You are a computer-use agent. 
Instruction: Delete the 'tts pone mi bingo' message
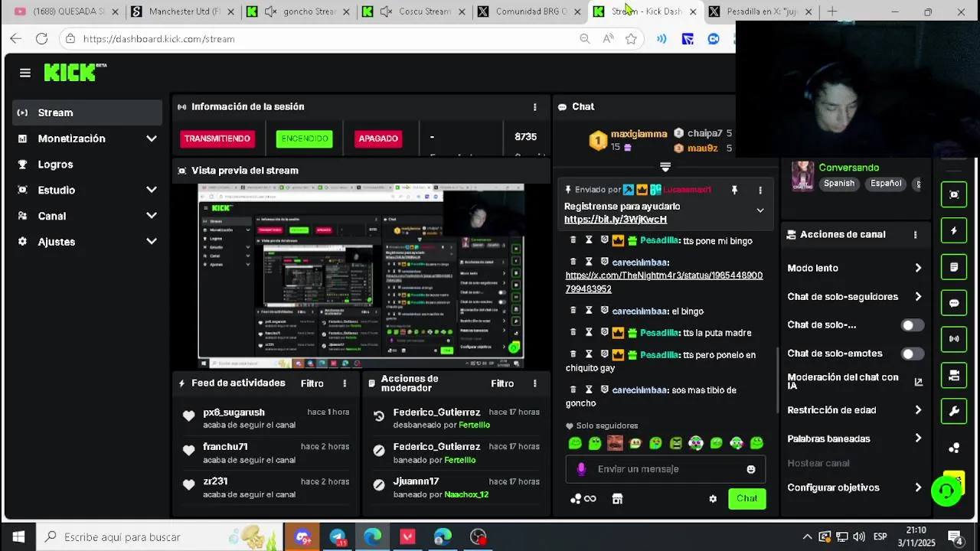point(573,240)
